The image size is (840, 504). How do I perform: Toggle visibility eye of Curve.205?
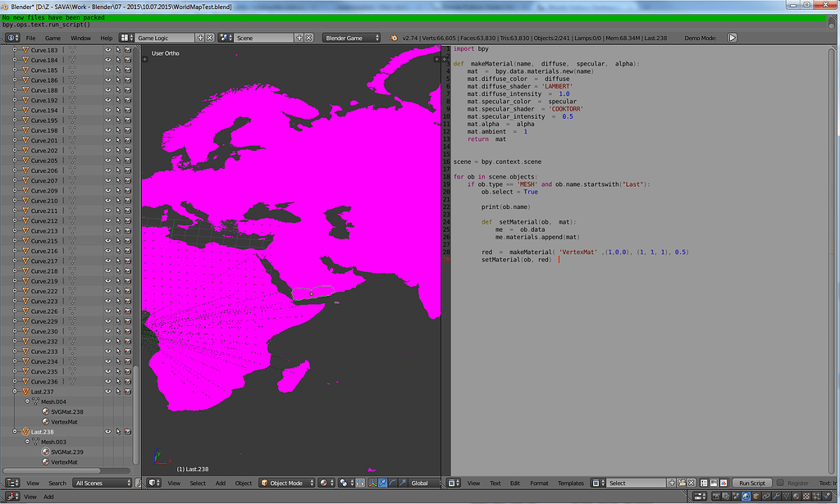click(x=107, y=161)
